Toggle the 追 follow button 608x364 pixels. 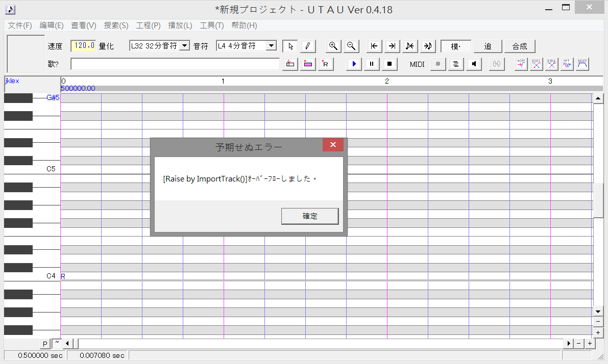488,46
